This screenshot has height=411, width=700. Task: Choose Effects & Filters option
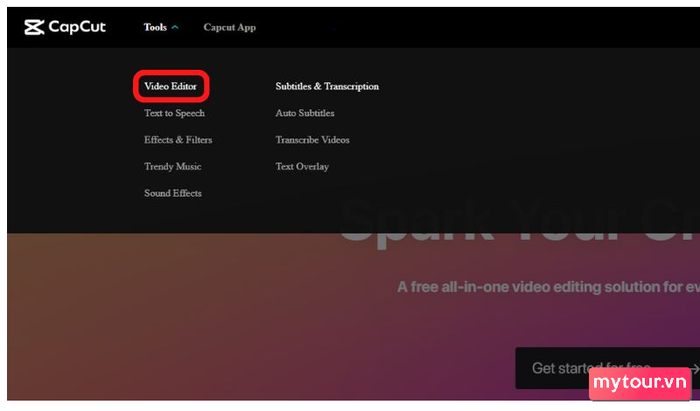pyautogui.click(x=178, y=140)
